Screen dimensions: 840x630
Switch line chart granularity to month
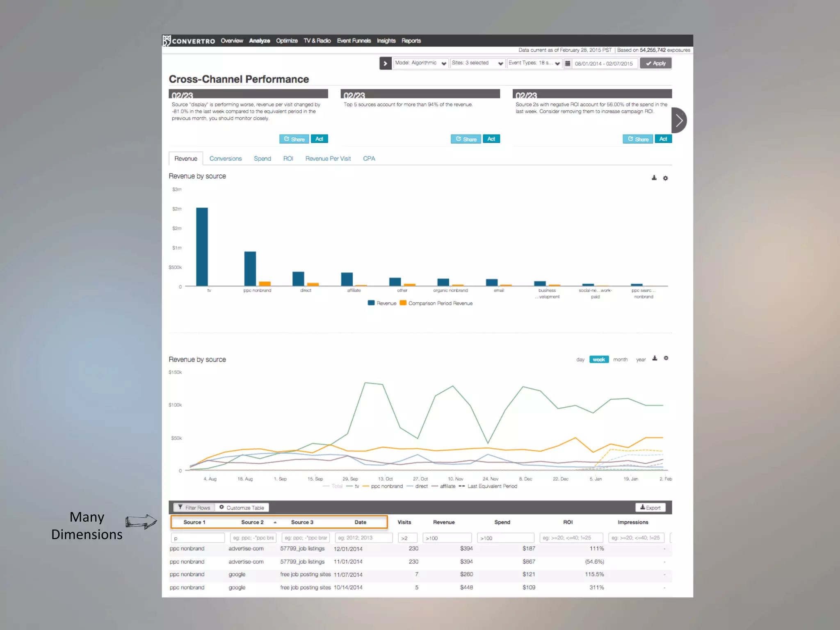pos(620,360)
